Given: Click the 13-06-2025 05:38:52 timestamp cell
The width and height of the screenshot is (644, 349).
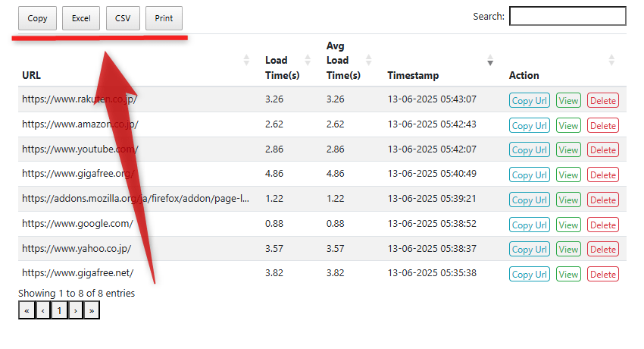Looking at the screenshot, I should pos(432,224).
